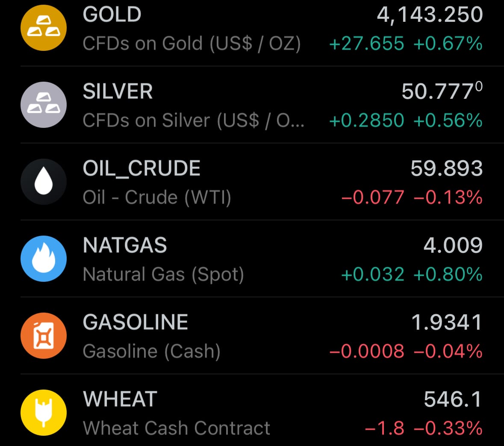Select the OIL_CRUDE symbol name
Viewport: 504px width, 446px height.
(141, 168)
